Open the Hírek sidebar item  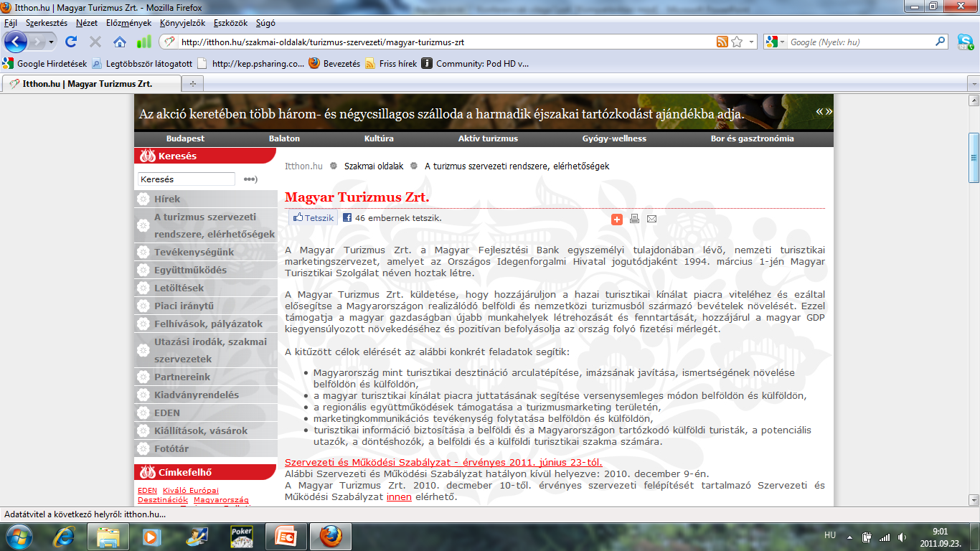click(x=206, y=199)
